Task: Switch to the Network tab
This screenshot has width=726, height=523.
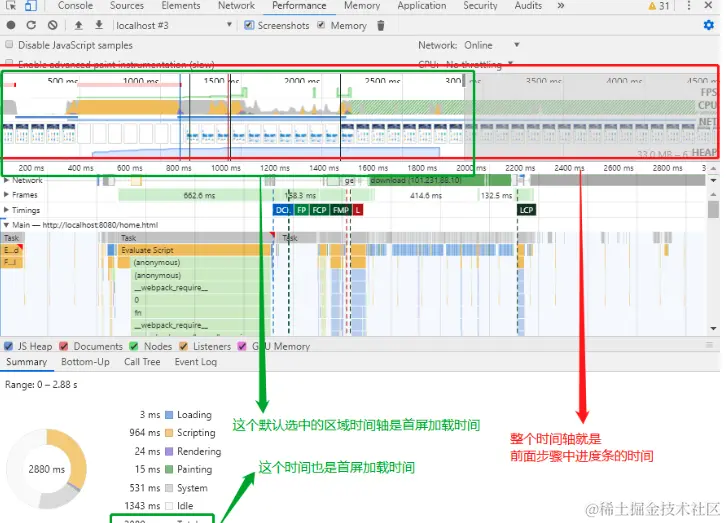Action: click(236, 6)
